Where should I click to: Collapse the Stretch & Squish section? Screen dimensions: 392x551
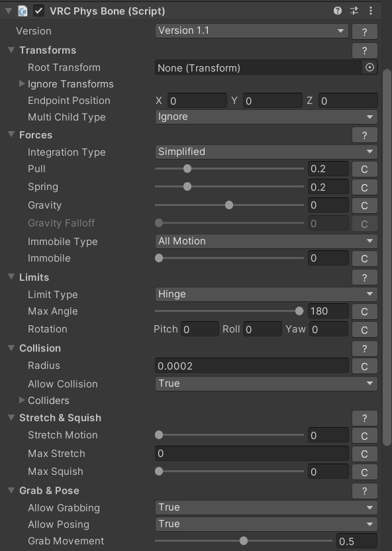click(x=11, y=417)
